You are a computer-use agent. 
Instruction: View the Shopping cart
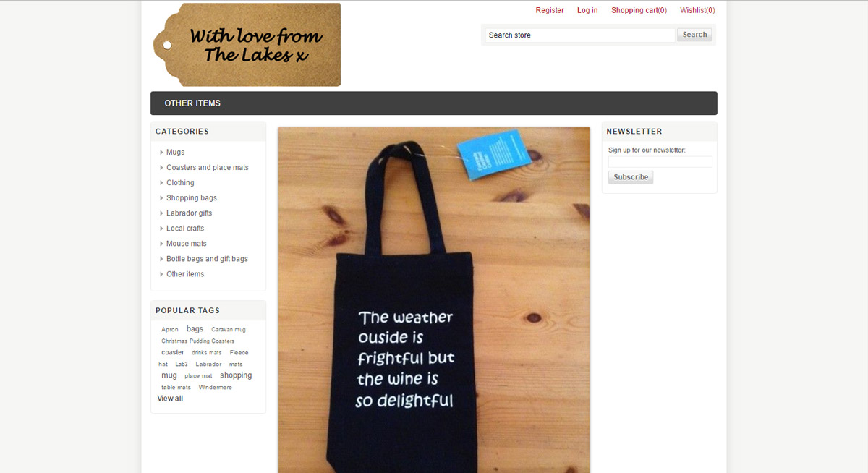click(x=639, y=10)
